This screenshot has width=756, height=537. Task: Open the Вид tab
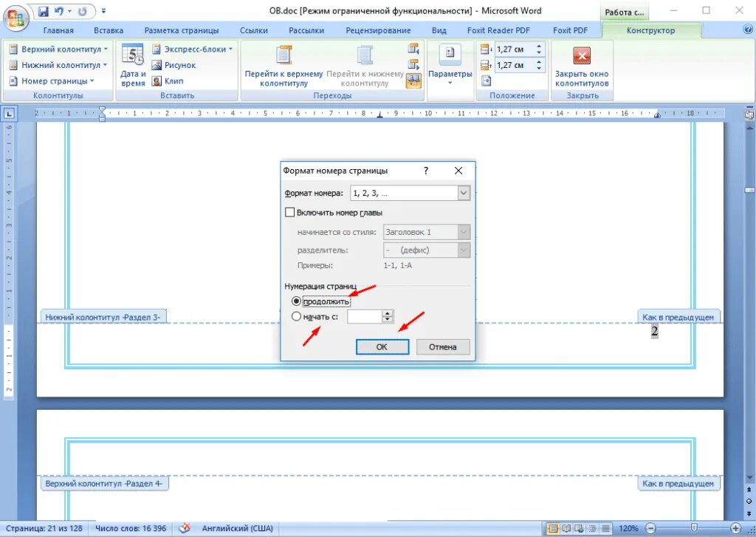[x=439, y=30]
